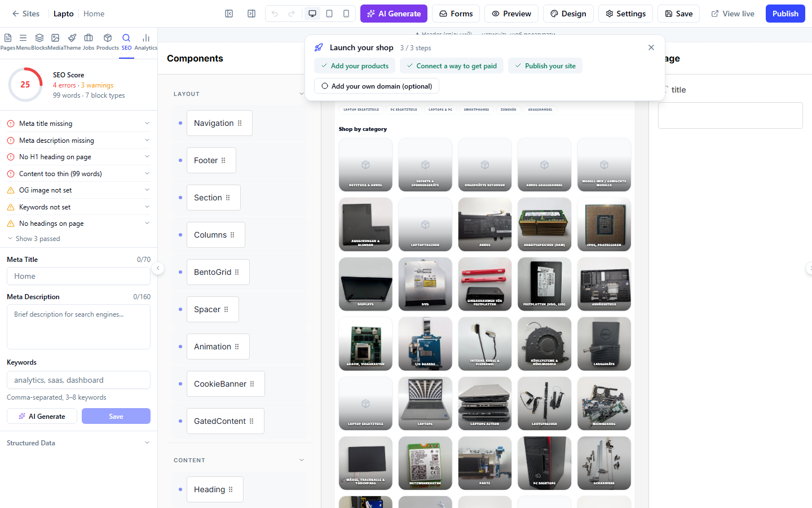Focus the Meta Description text area
Viewport: 812px width, 508px height.
click(x=78, y=327)
